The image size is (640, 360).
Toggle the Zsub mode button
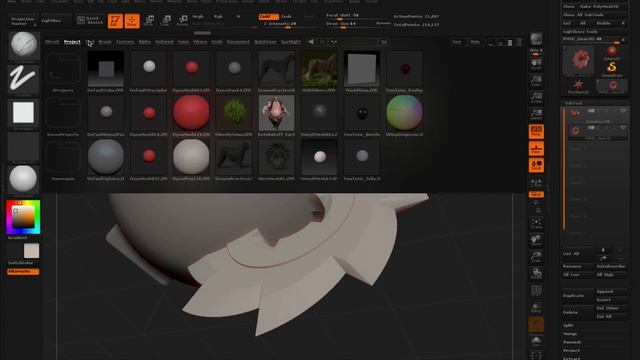287,16
